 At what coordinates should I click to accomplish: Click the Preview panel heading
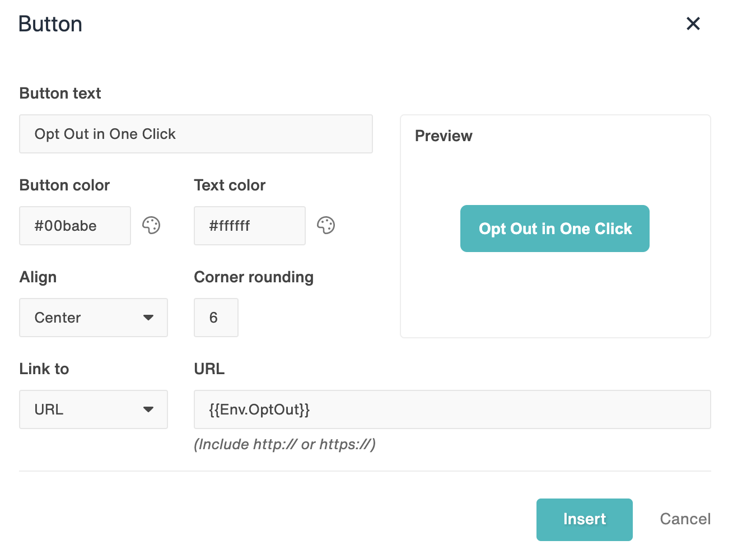pyautogui.click(x=444, y=136)
